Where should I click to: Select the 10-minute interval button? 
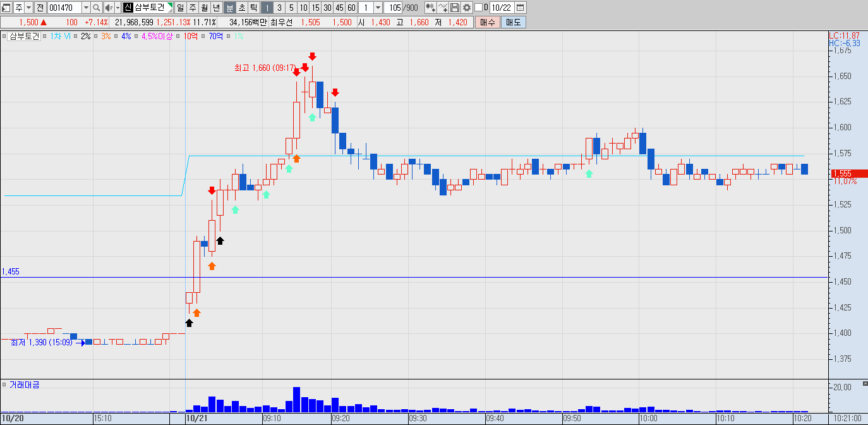[x=303, y=8]
